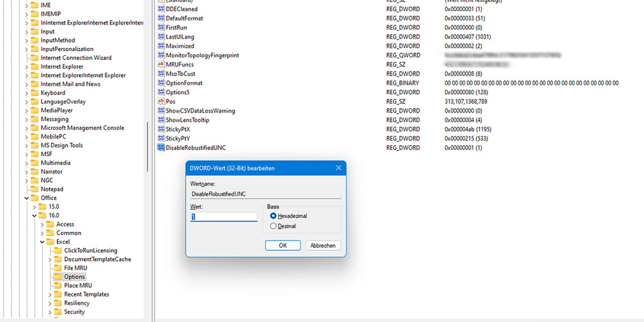Select the DisableRobustifiedUNC DWORD value icon
Screen dimensions: 644x322
point(161,148)
